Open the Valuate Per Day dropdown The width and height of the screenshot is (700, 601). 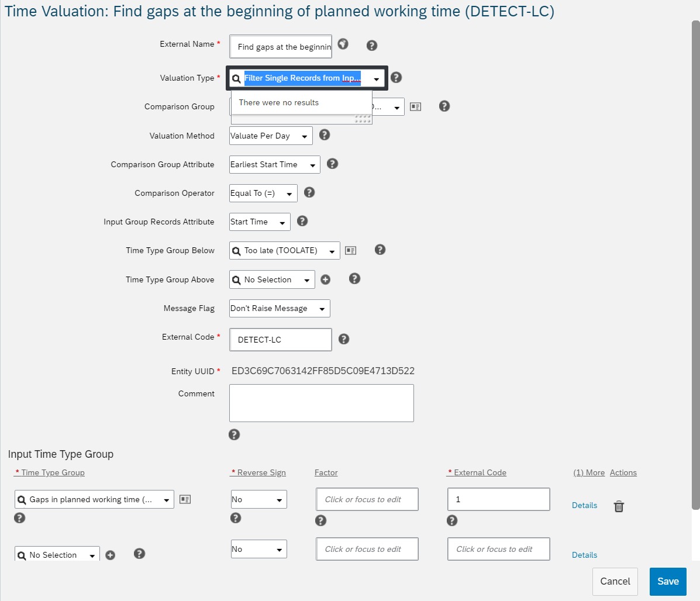coord(271,136)
